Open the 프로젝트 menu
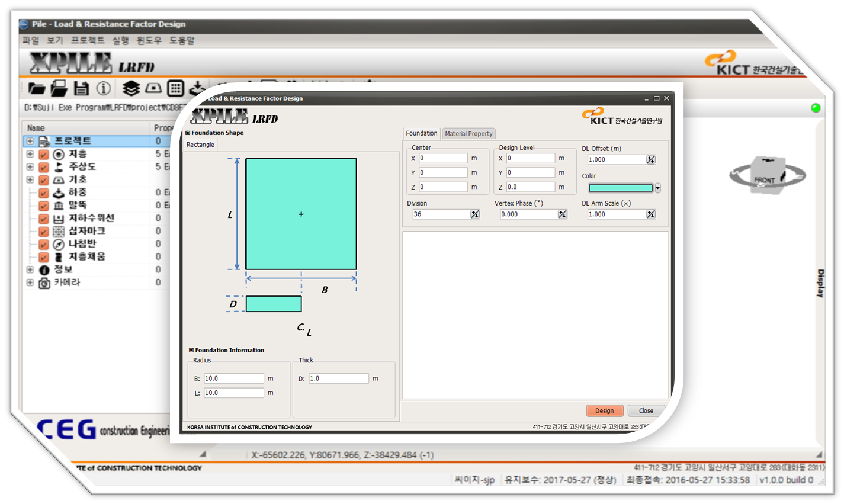 click(88, 40)
